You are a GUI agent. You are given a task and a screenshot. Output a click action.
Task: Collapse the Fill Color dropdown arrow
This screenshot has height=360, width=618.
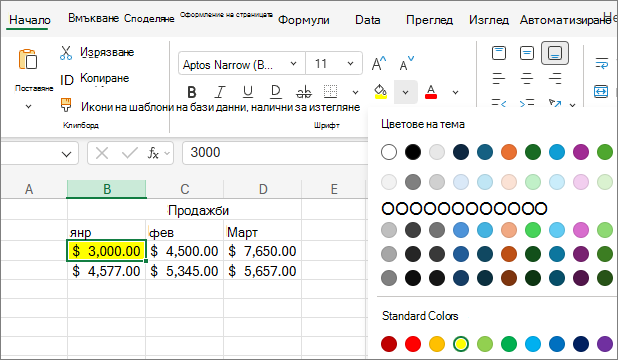pyautogui.click(x=406, y=92)
